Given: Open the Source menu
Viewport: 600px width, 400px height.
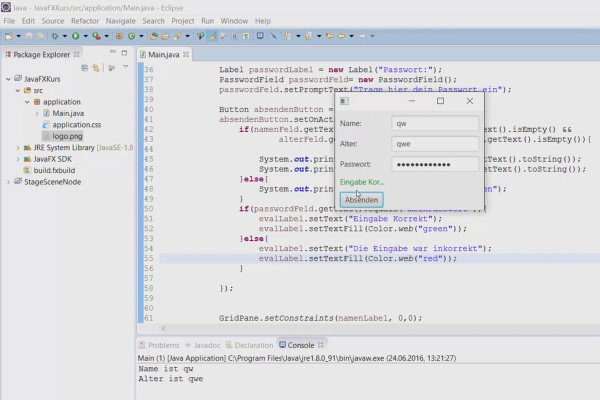Looking at the screenshot, I should [53, 21].
